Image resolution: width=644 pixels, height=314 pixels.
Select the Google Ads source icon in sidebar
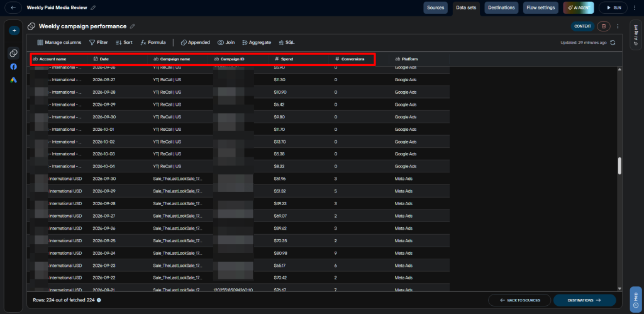pos(14,80)
